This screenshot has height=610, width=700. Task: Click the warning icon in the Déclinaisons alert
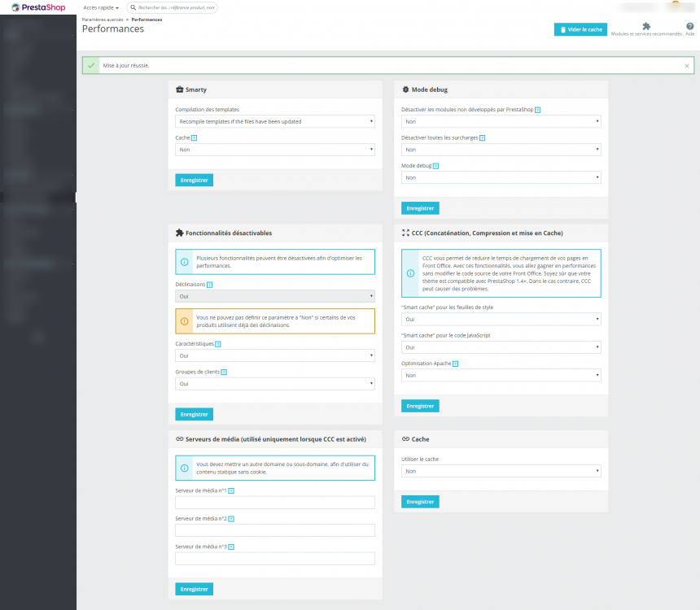tap(185, 321)
